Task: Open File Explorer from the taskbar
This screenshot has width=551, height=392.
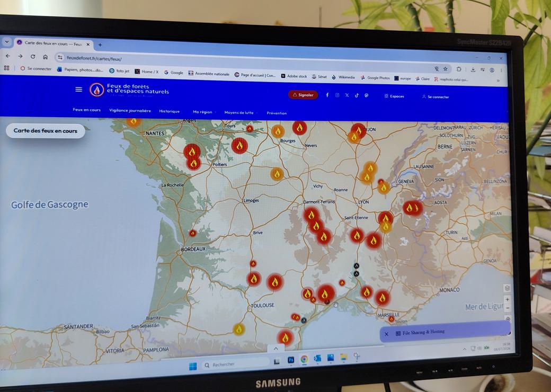Action: [344, 357]
